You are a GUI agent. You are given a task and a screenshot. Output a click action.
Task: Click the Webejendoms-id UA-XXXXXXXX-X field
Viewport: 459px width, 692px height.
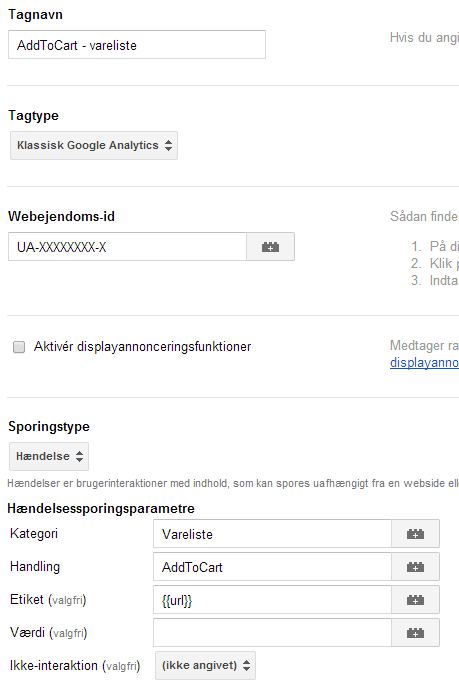127,247
